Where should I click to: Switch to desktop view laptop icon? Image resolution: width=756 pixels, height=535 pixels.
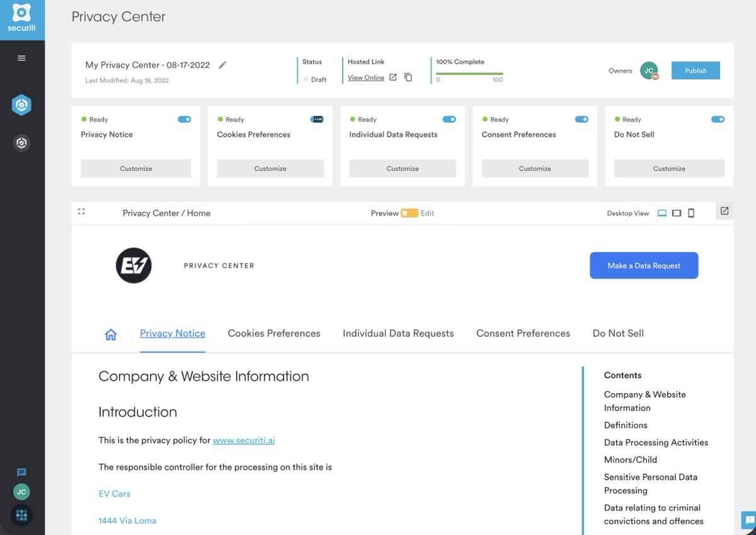[662, 213]
